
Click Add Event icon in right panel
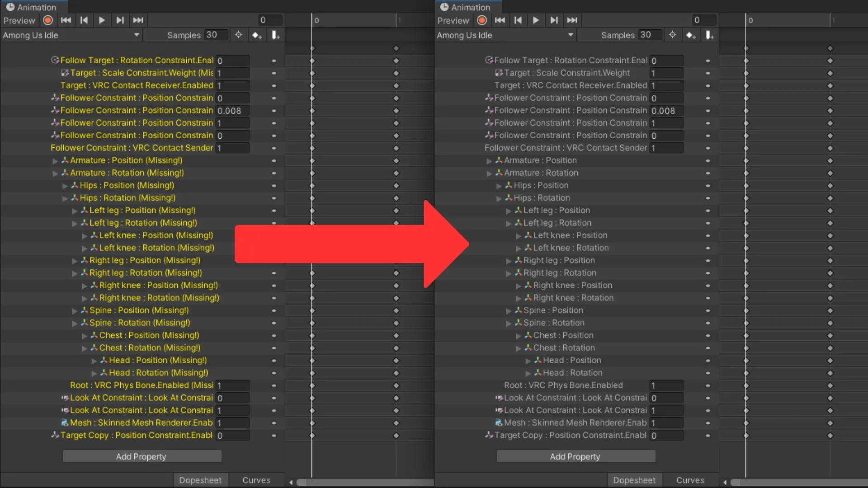pos(710,35)
